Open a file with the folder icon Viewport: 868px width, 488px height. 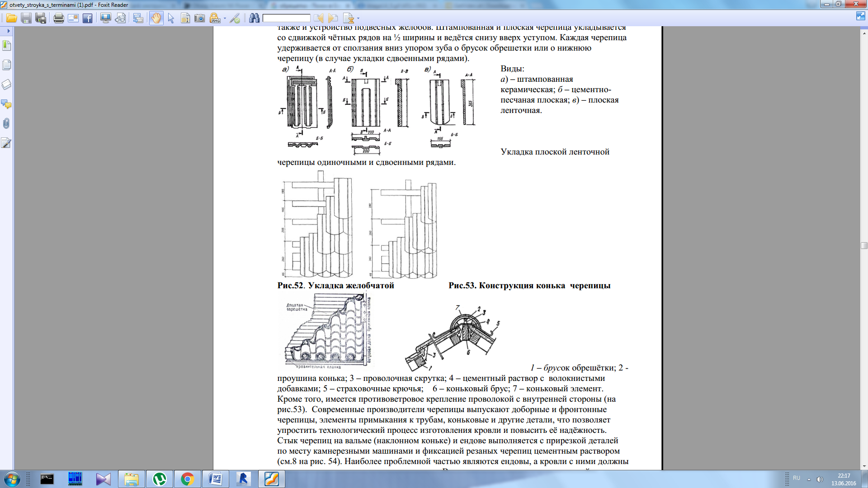pyautogui.click(x=11, y=18)
